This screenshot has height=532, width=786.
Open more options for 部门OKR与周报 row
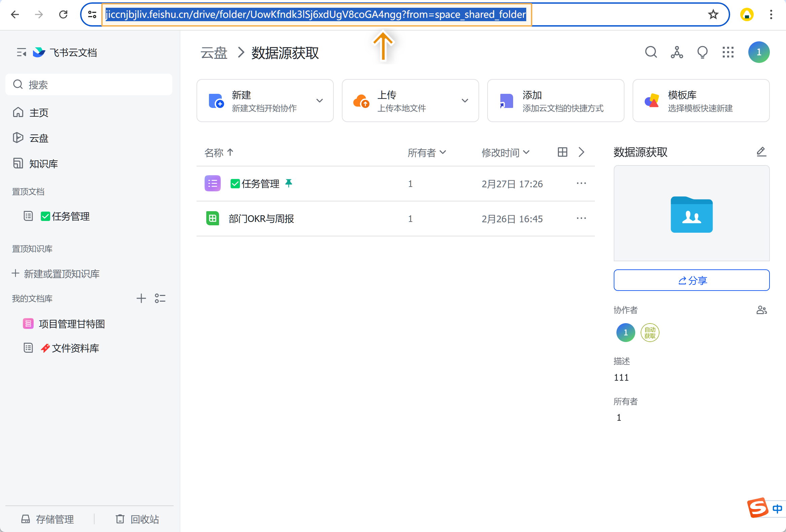pos(581,218)
